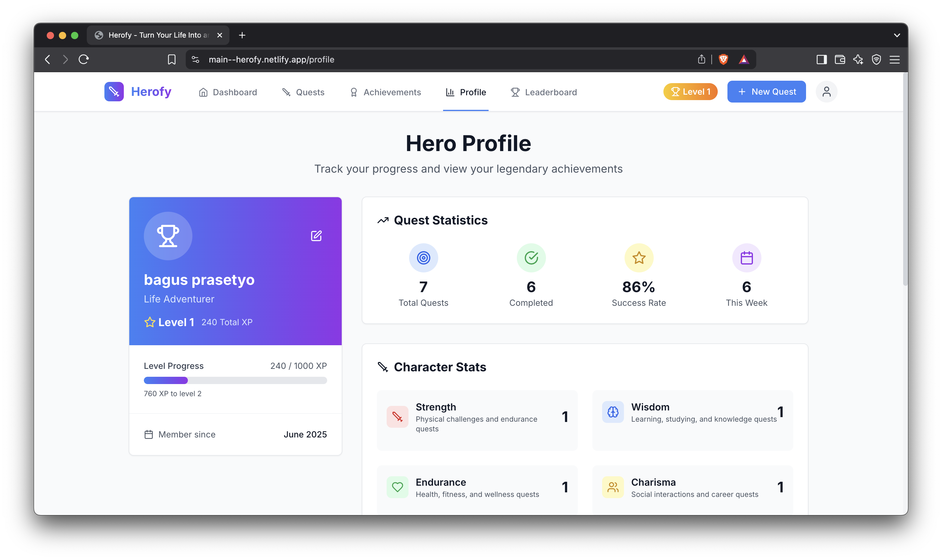Screen dimensions: 942x560
Task: Go back to previous page
Action: 48,59
